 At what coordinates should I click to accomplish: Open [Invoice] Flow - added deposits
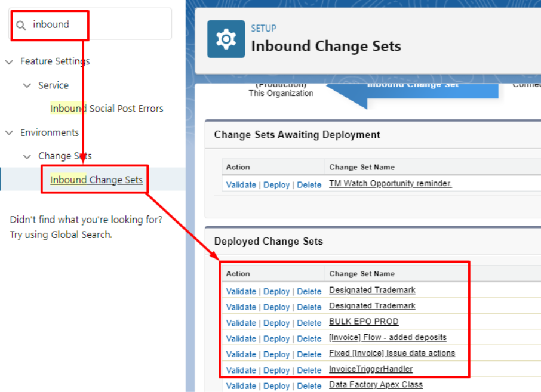[388, 338]
